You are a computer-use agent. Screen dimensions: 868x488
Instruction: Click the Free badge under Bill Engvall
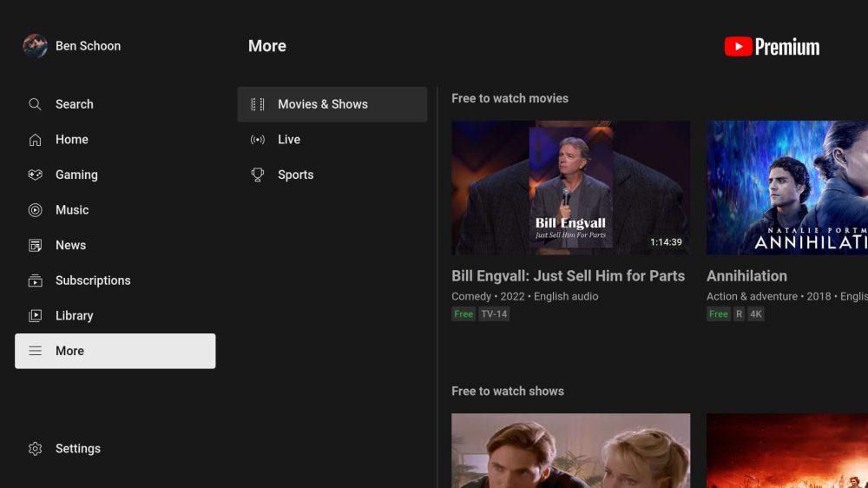coord(464,314)
